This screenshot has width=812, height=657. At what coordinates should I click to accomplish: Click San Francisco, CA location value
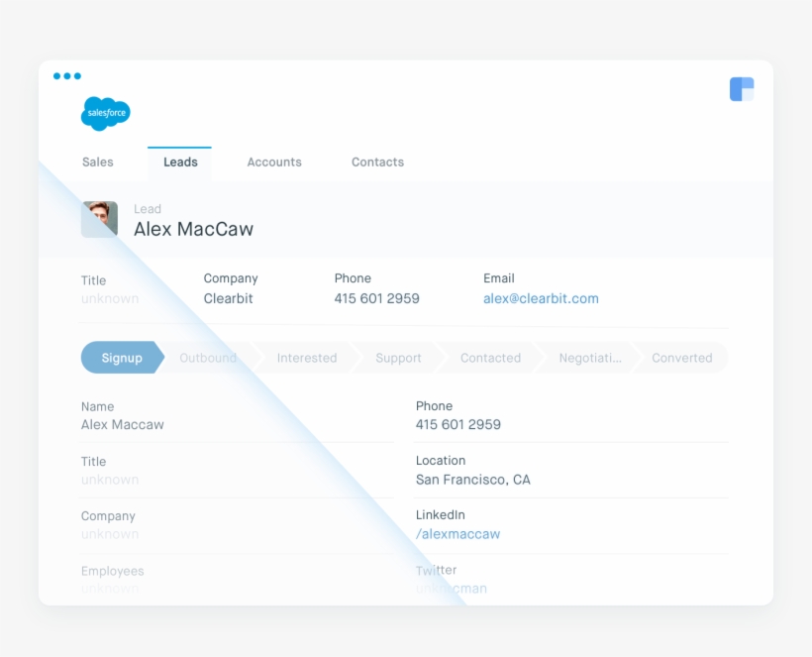tap(472, 480)
